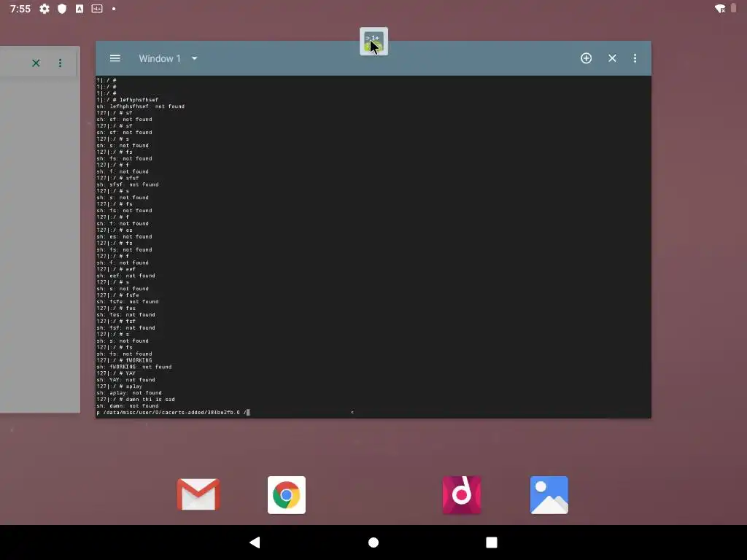Tap the Android home navigation button

click(x=373, y=542)
